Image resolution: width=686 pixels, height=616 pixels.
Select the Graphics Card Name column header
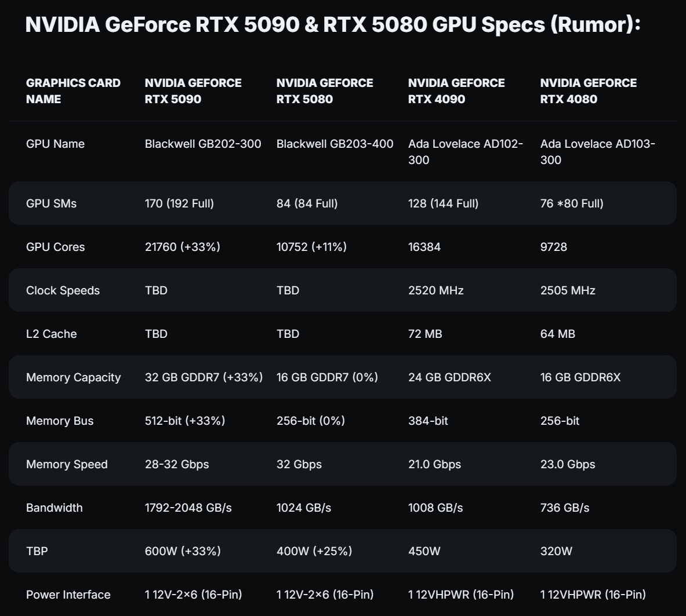pos(73,91)
